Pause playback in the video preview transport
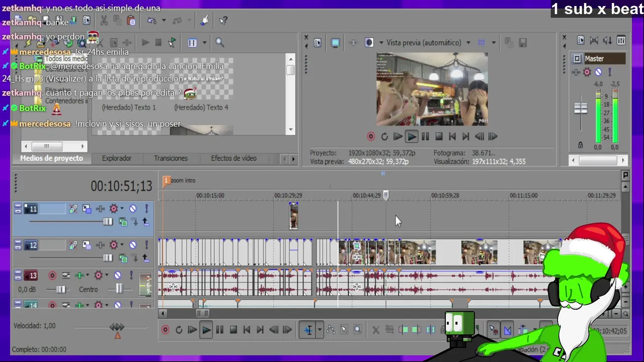644x362 pixels. [x=425, y=136]
